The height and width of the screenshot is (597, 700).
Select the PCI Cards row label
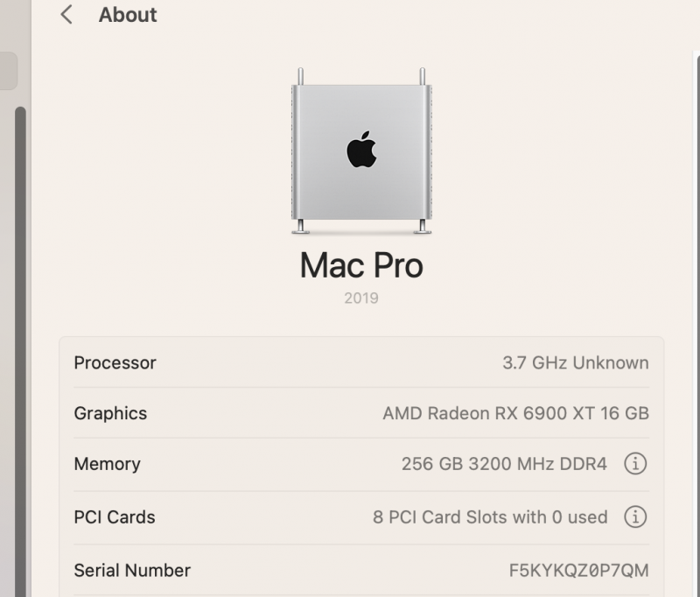(115, 517)
